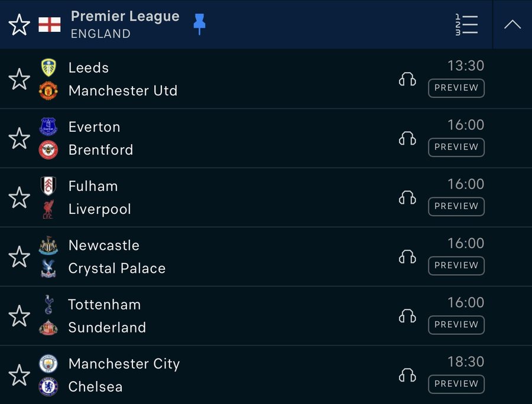This screenshot has height=404, width=532.
Task: Open the preview for Newcastle vs Crystal Palace
Action: 456,266
